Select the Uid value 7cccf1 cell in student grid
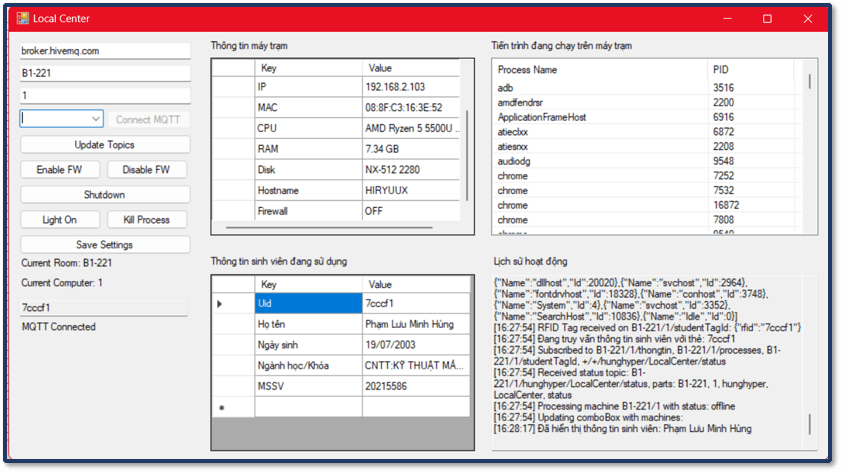 coord(416,304)
